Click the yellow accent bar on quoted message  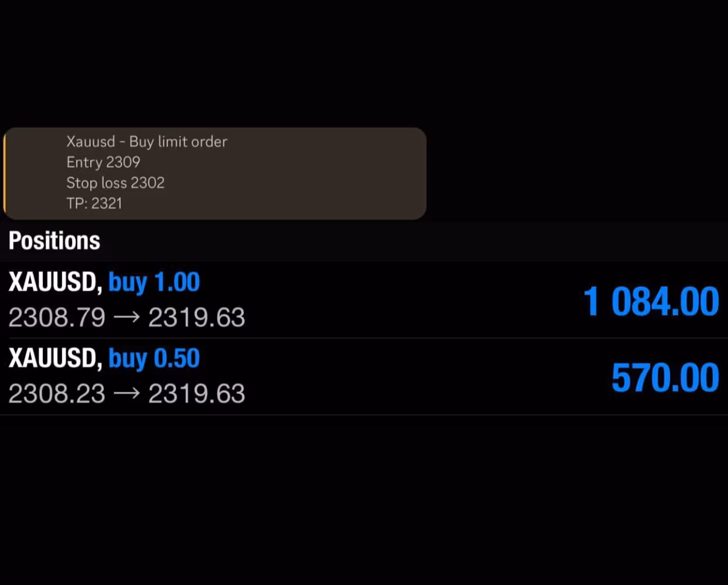[5, 174]
